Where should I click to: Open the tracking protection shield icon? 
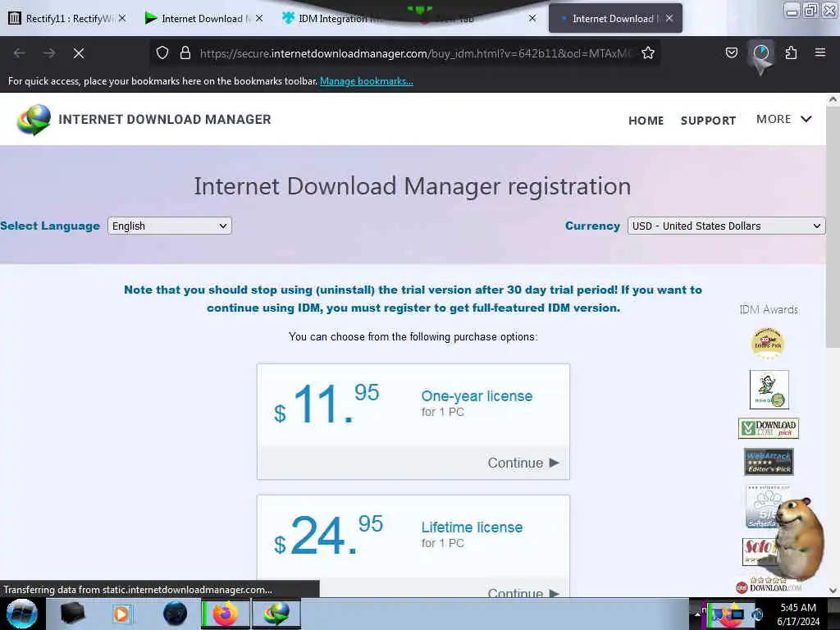(162, 52)
